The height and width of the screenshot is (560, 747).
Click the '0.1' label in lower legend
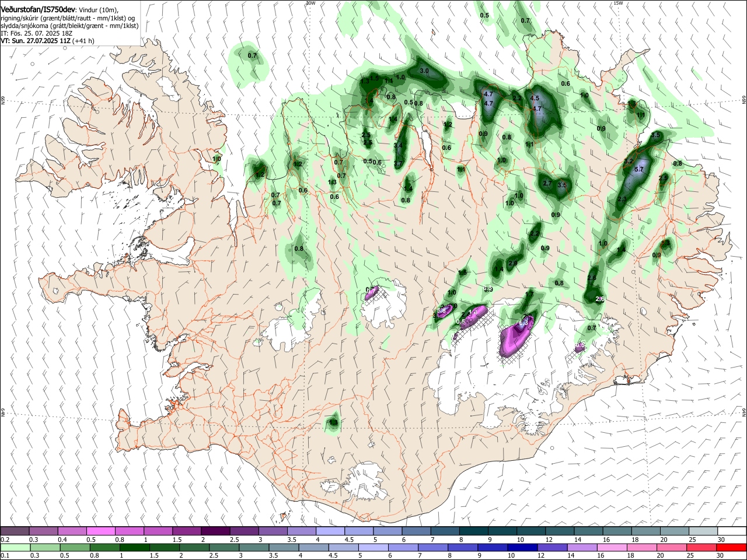click(x=5, y=556)
